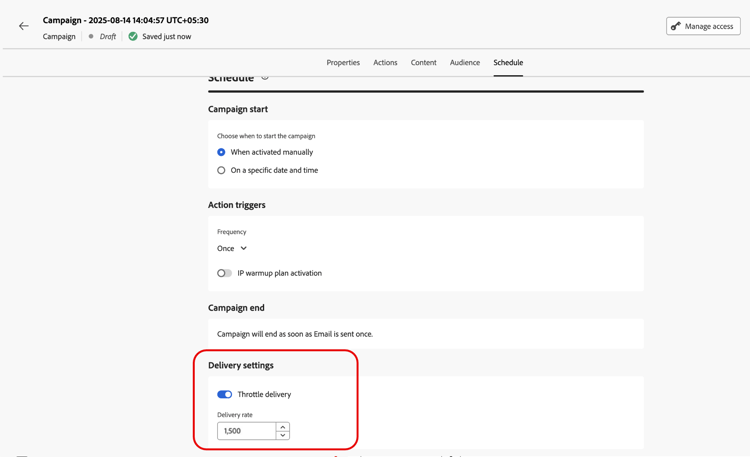Click the campaign title text in header

tap(125, 20)
